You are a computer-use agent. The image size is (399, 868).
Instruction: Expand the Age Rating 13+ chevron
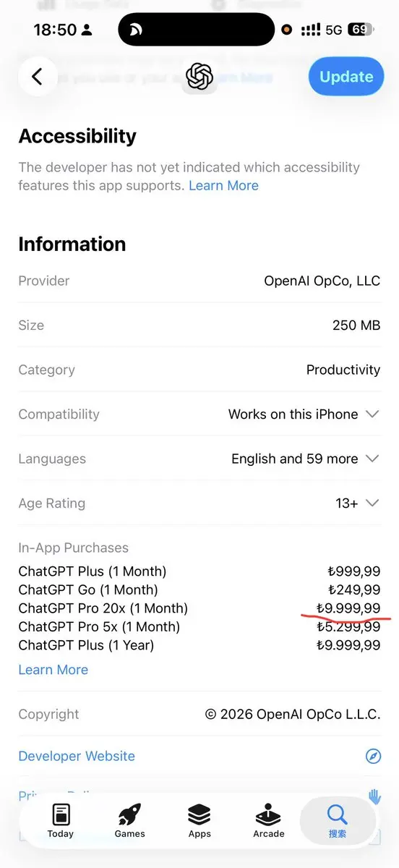point(372,503)
